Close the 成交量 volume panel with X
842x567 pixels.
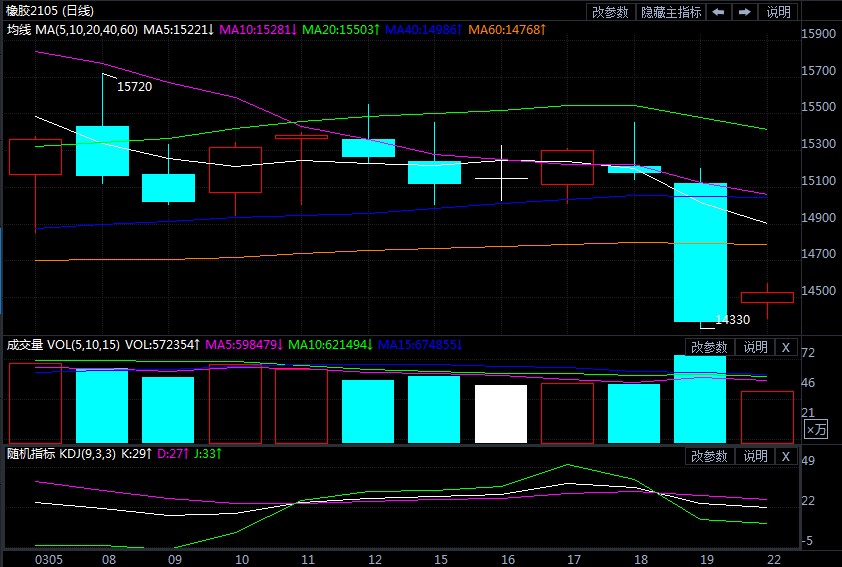[x=785, y=347]
